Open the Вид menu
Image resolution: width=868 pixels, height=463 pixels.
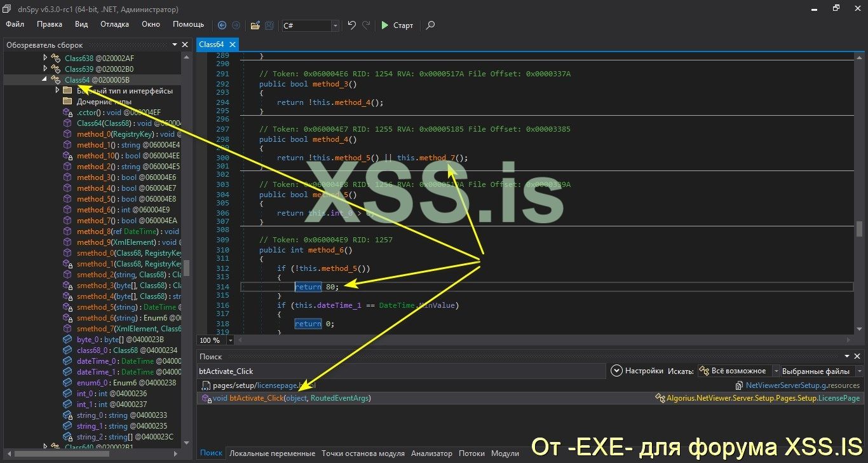(81, 24)
